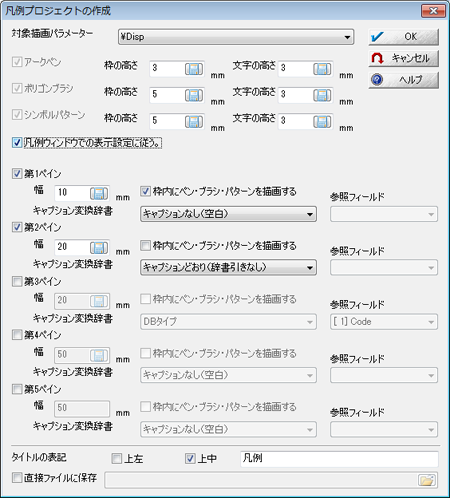This screenshot has width=450, height=498.
Task: Click the OK button
Action: tap(403, 37)
